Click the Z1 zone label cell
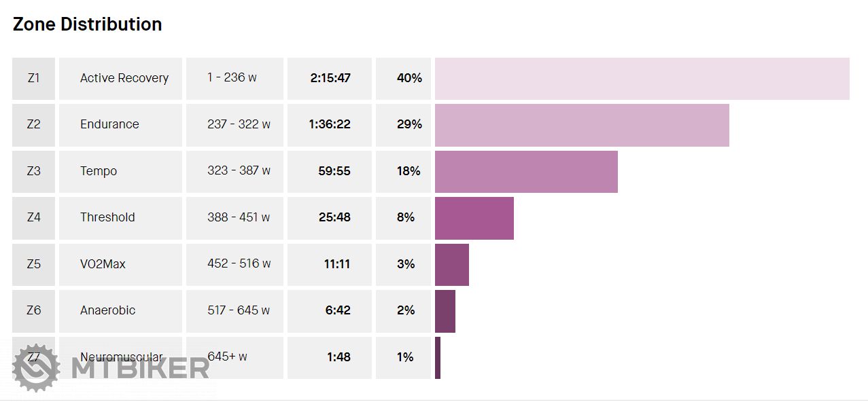The height and width of the screenshot is (402, 868). pyautogui.click(x=33, y=78)
